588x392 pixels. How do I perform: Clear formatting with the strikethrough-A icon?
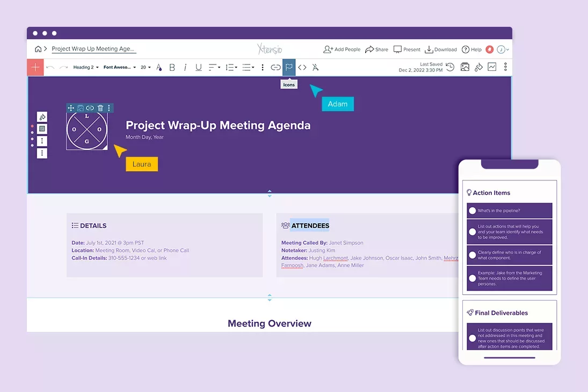[x=316, y=67]
